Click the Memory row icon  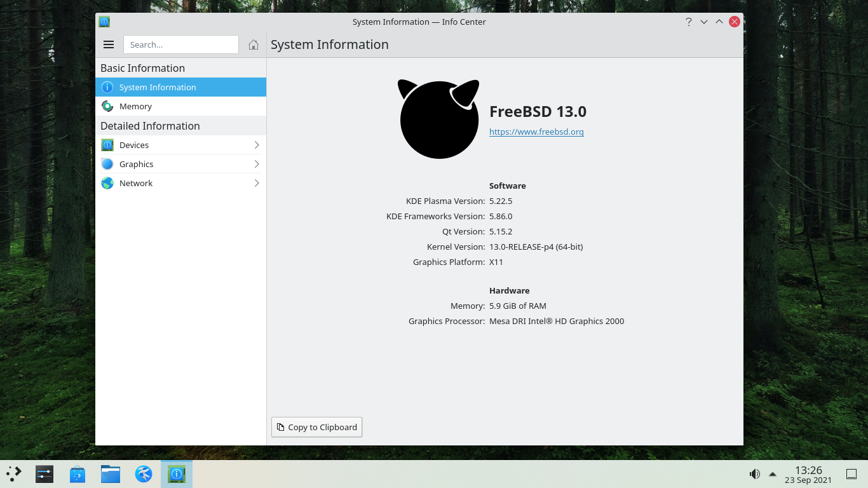pos(107,106)
